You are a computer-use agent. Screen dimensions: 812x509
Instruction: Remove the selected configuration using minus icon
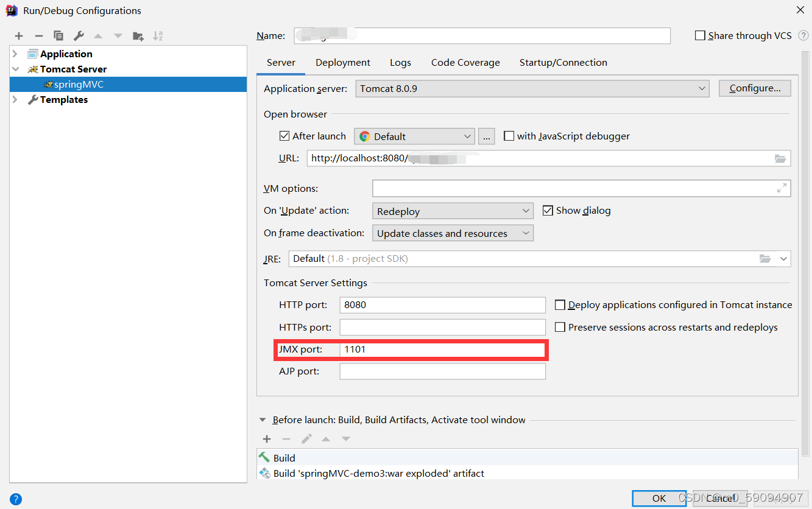(38, 35)
